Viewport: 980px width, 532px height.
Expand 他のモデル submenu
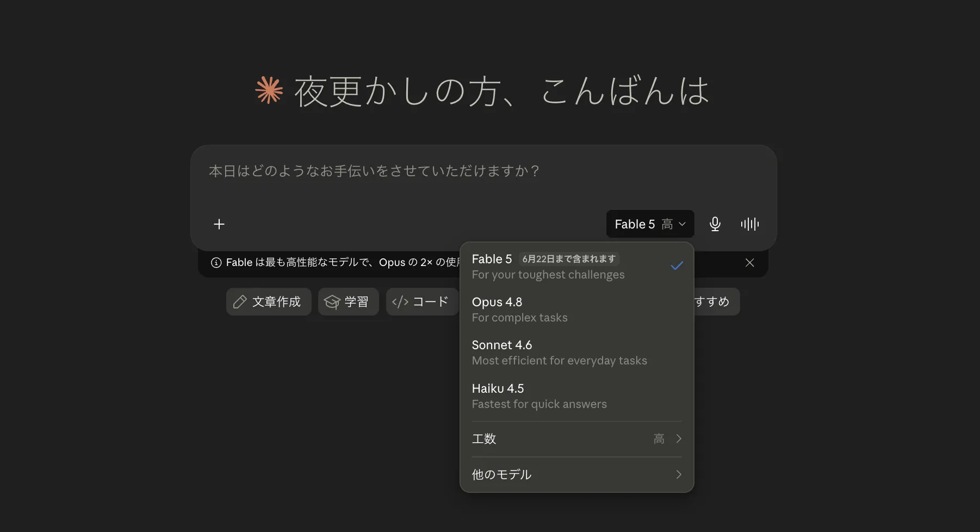point(576,474)
